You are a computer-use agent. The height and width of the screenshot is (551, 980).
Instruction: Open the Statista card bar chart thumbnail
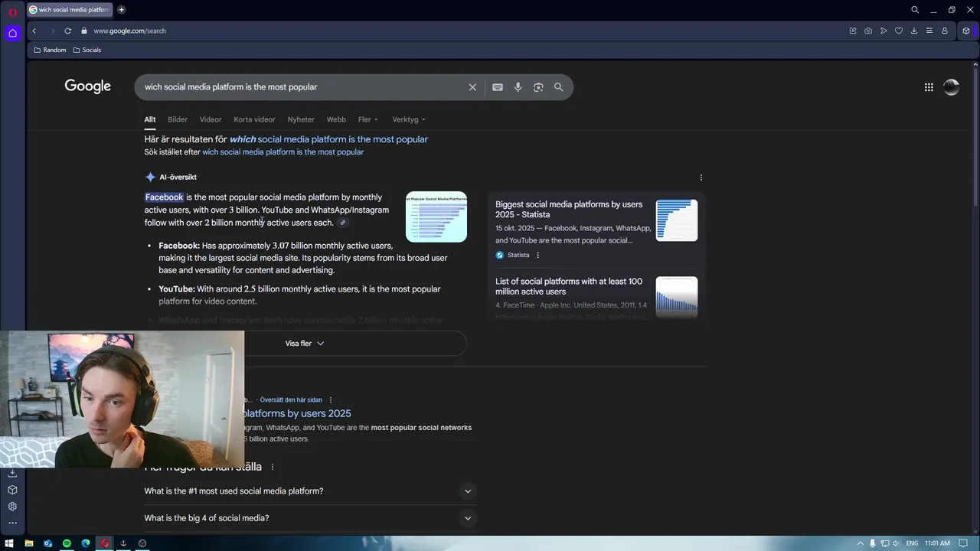pos(677,220)
